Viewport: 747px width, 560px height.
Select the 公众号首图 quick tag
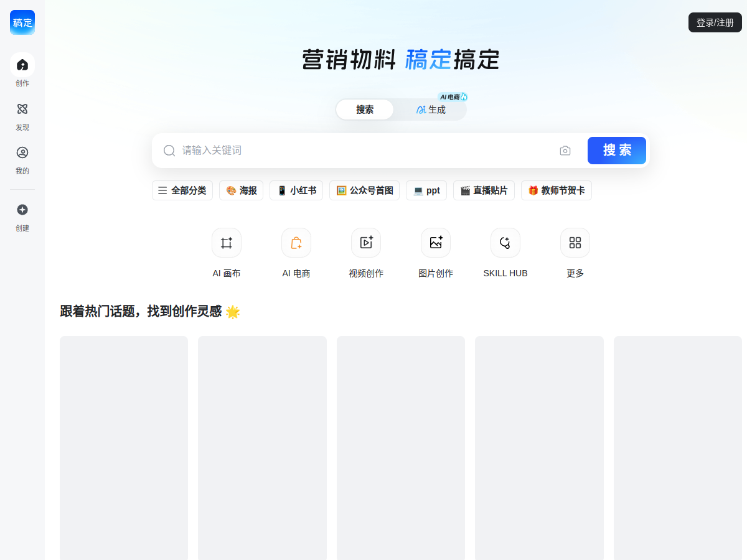click(364, 190)
